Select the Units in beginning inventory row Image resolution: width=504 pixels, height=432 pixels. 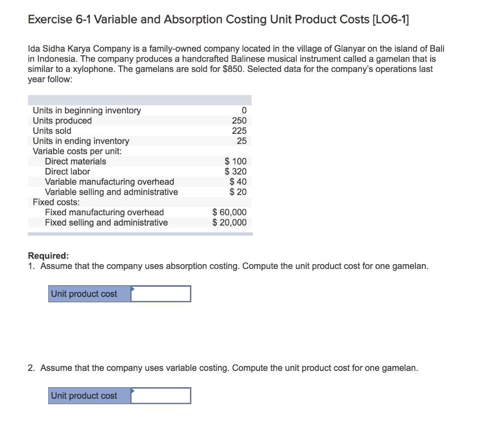87,110
